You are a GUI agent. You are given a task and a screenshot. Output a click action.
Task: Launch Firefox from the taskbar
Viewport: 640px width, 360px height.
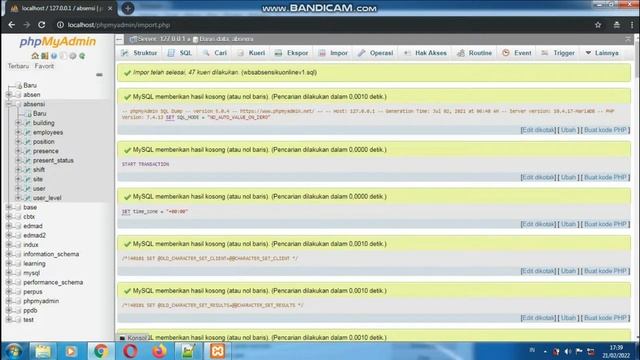tap(159, 351)
